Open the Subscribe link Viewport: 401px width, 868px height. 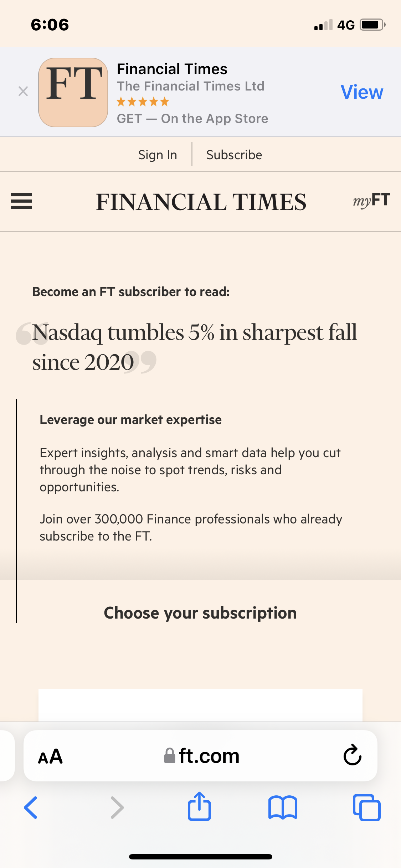(234, 155)
